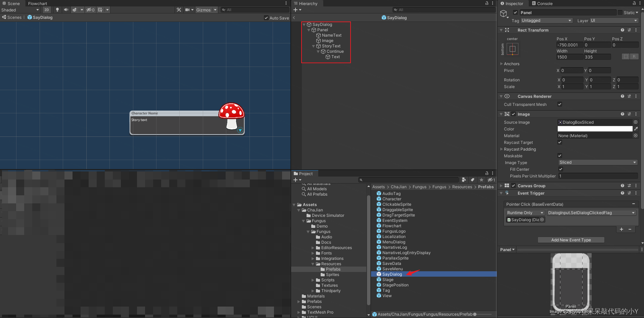Open Project favorites star icon
This screenshot has width=644, height=318.
coord(481,180)
